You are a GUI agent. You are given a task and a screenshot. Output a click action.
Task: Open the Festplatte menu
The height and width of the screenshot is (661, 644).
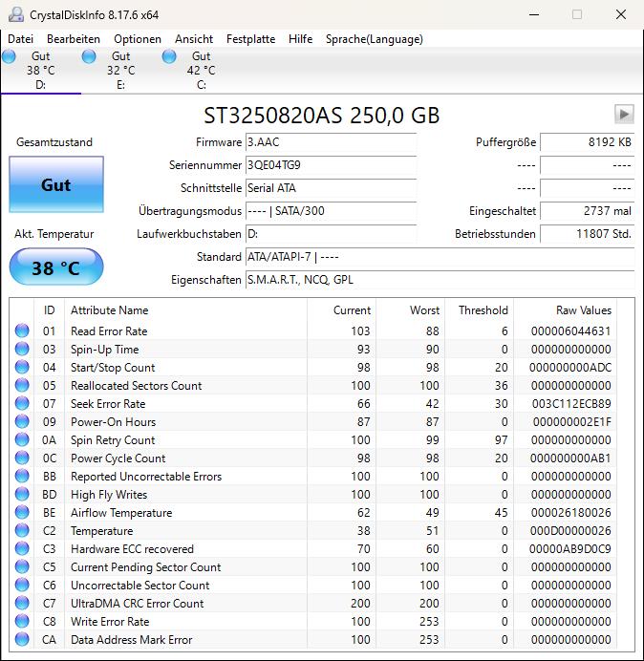click(250, 39)
